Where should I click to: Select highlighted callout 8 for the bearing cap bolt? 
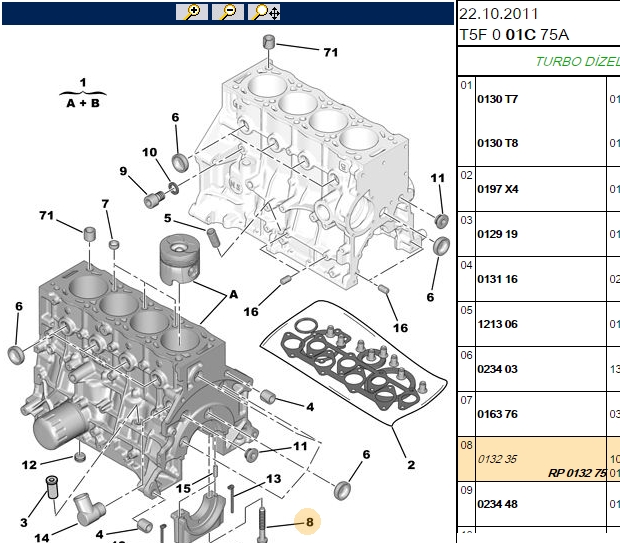[309, 522]
